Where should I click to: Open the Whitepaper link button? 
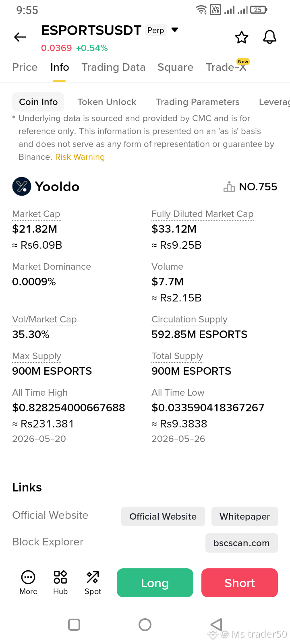(x=245, y=516)
